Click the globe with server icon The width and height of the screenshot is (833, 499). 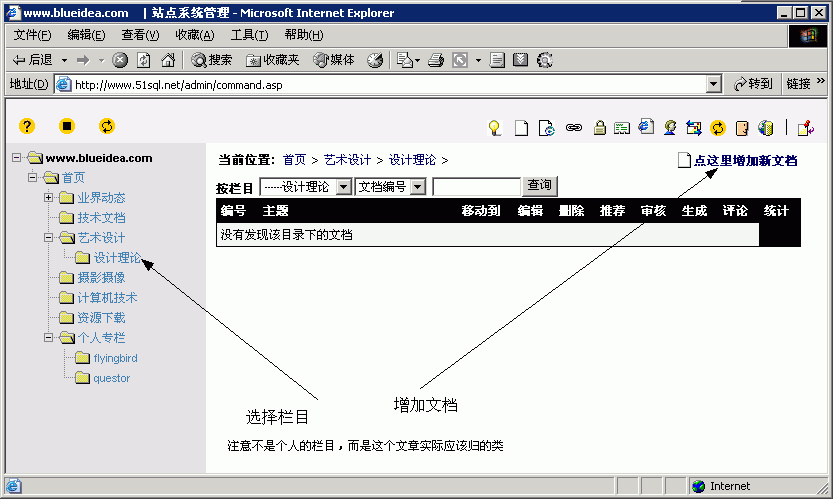point(766,128)
